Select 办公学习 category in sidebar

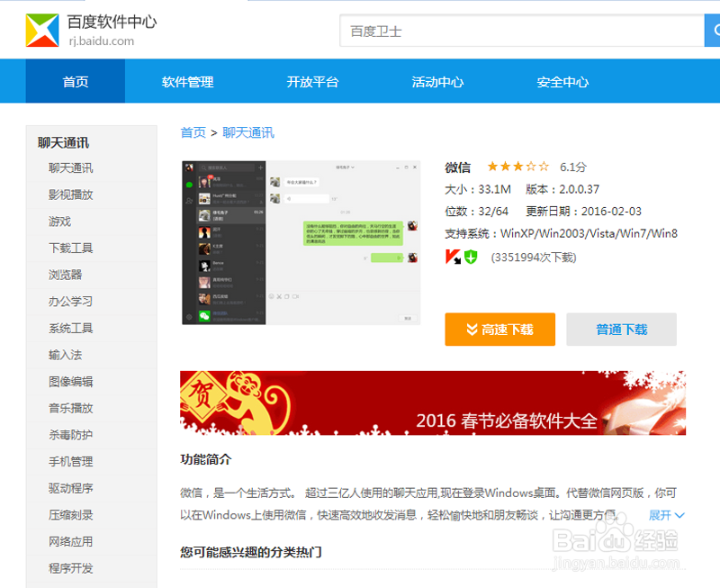coord(71,302)
